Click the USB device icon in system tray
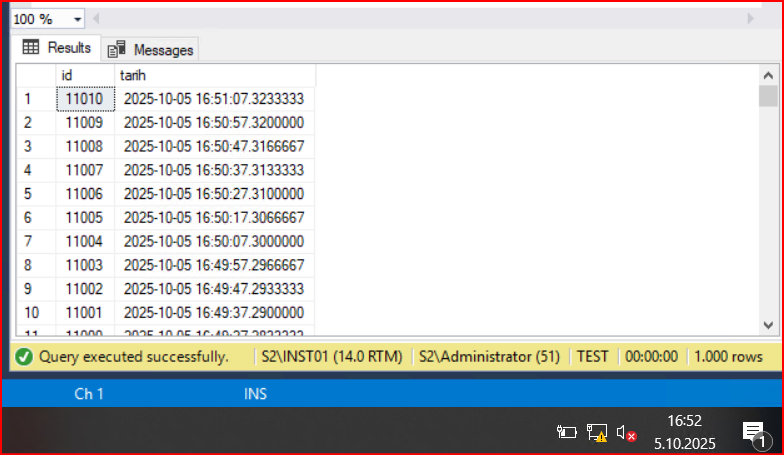The image size is (784, 455). pos(567,432)
